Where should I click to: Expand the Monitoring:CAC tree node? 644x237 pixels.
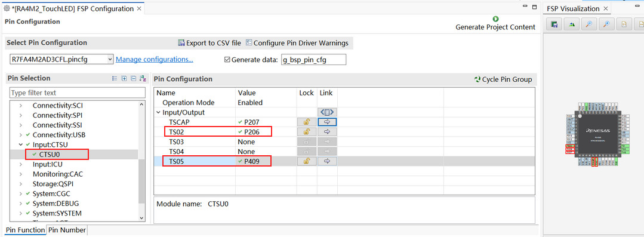(x=20, y=174)
